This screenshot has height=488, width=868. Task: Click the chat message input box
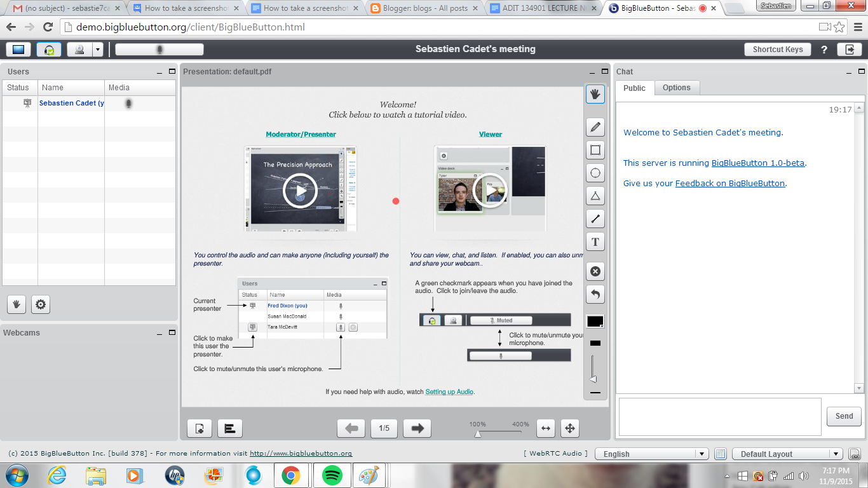[x=720, y=417]
